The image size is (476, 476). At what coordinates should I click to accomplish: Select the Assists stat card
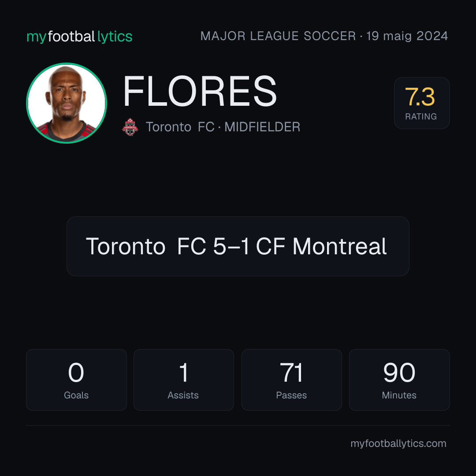point(184,380)
